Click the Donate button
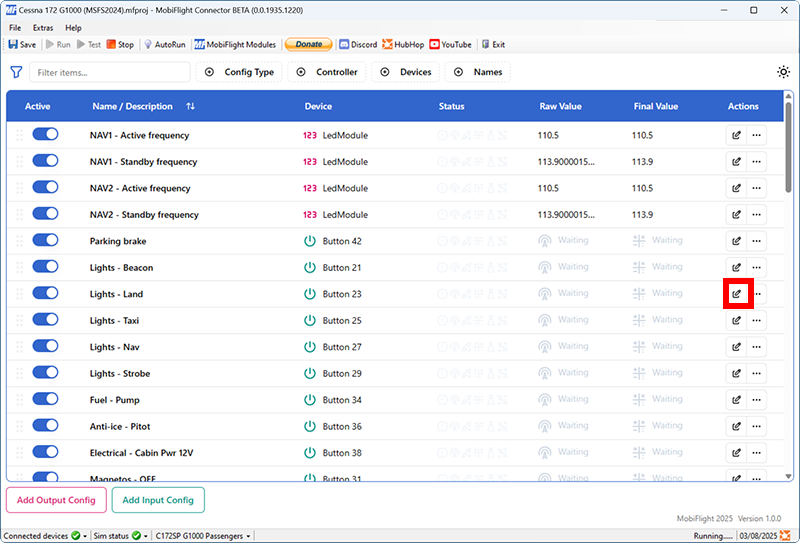Screen dimensions: 800x543 click(309, 44)
